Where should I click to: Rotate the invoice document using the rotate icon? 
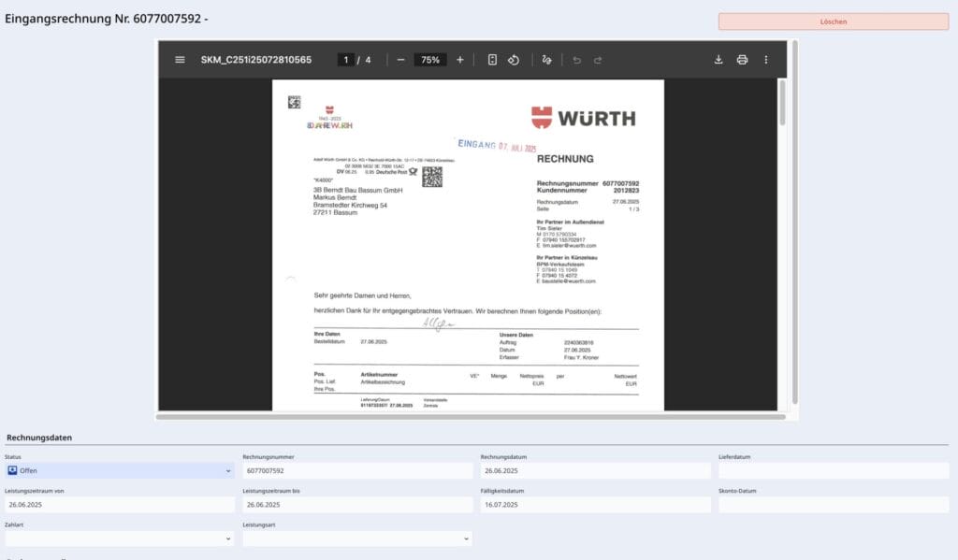click(x=515, y=59)
